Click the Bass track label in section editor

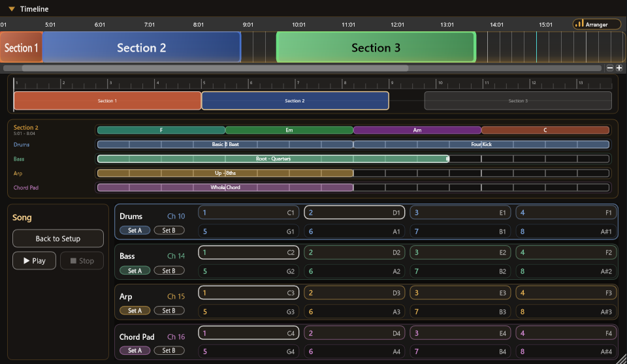pyautogui.click(x=19, y=159)
